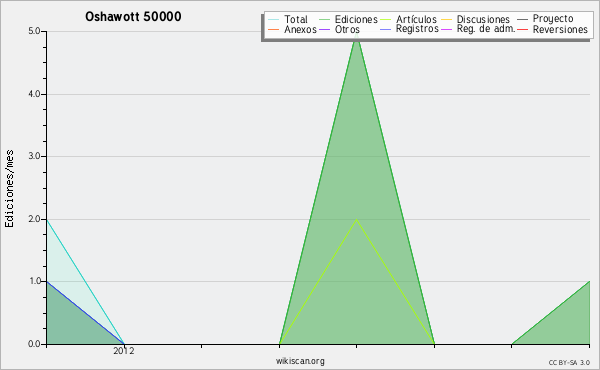The image size is (600, 370).
Task: Click the CC BY-SA 3.0 license text
Action: (569, 363)
